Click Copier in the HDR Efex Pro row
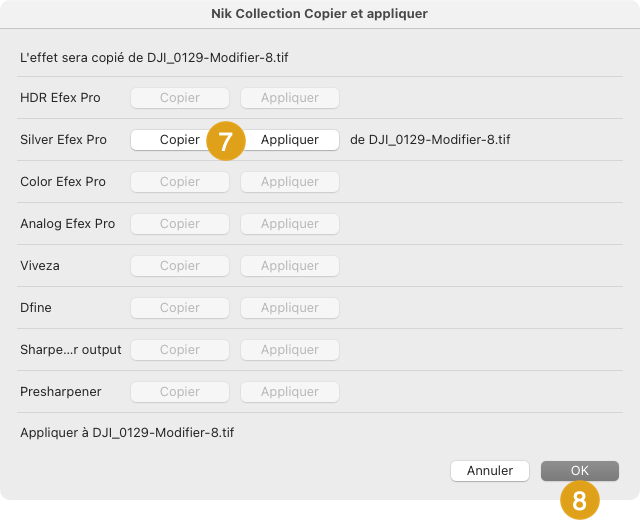Image resolution: width=640 pixels, height=524 pixels. pyautogui.click(x=180, y=98)
